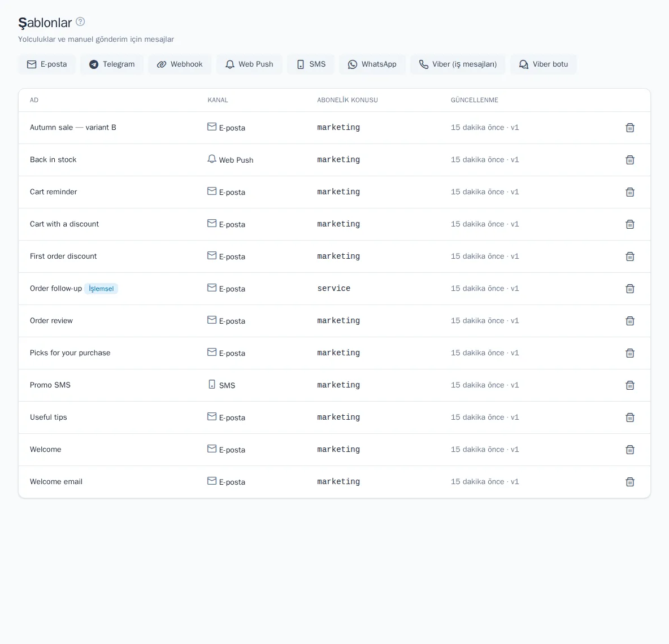Click the service topic in Order follow-up row

[x=333, y=288]
